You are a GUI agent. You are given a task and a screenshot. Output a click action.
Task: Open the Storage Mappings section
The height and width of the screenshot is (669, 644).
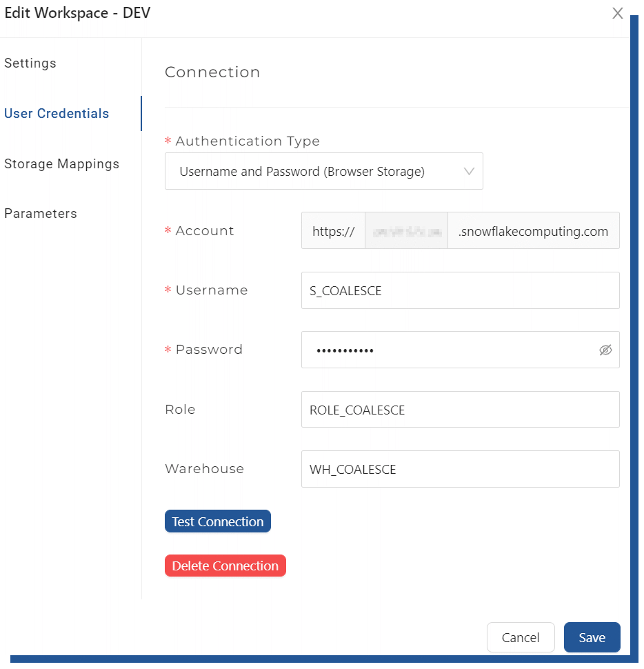click(x=61, y=163)
